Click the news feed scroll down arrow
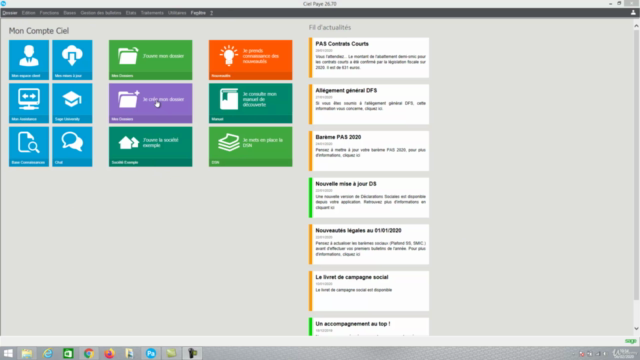 coord(636,329)
